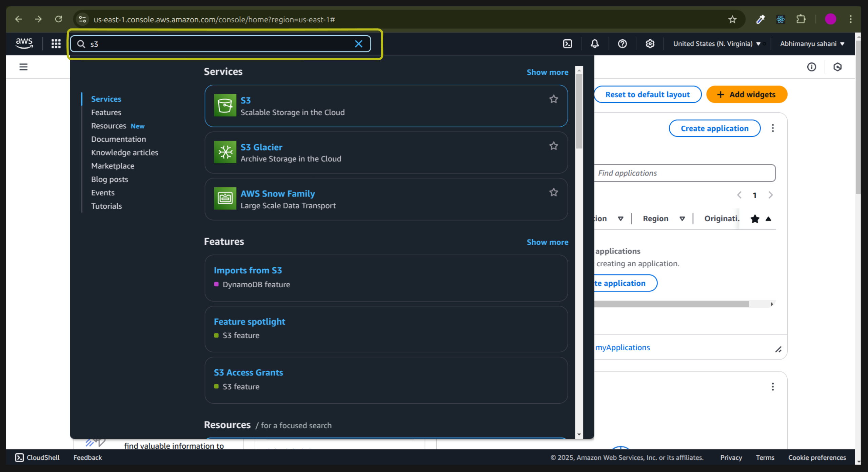Click scroll up arrow in search results
Image resolution: width=868 pixels, height=472 pixels.
click(x=579, y=70)
